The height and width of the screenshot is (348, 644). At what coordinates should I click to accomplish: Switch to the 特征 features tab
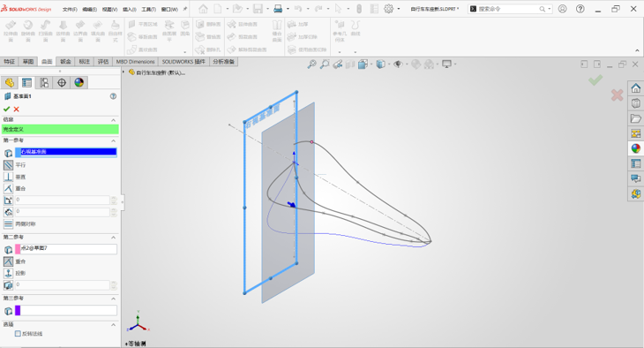pos(10,62)
